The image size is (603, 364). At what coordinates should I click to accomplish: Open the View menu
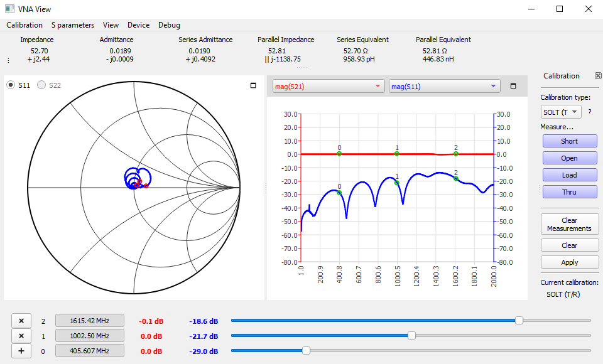click(x=111, y=25)
